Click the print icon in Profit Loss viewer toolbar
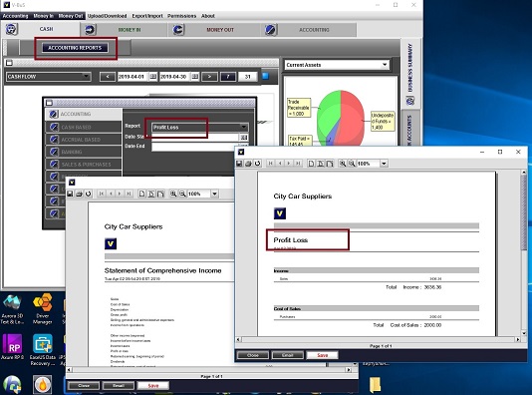Viewport: 532px width, 395px height. (x=248, y=164)
